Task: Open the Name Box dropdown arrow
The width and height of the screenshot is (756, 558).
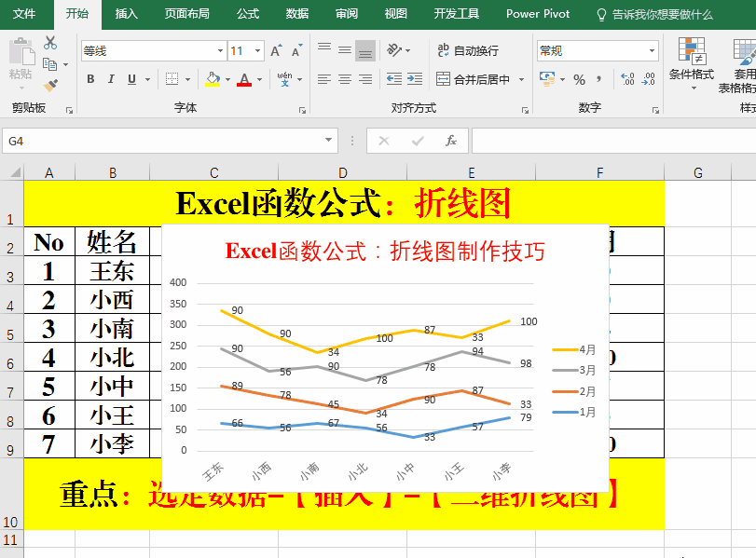Action: pos(328,141)
